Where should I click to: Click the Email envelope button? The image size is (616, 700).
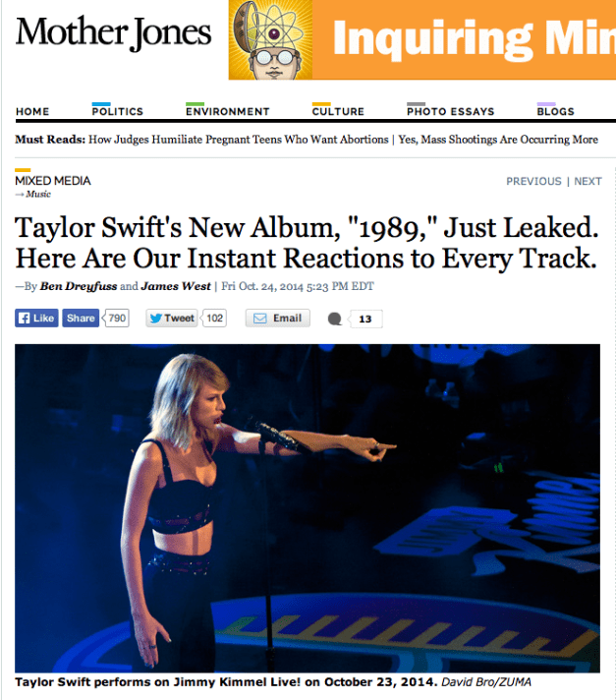point(277,318)
